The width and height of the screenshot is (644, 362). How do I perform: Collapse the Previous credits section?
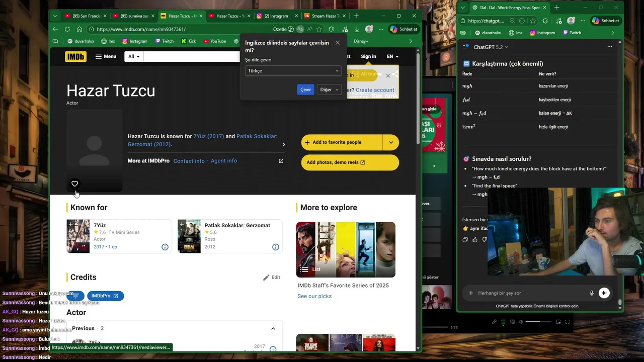click(x=273, y=328)
